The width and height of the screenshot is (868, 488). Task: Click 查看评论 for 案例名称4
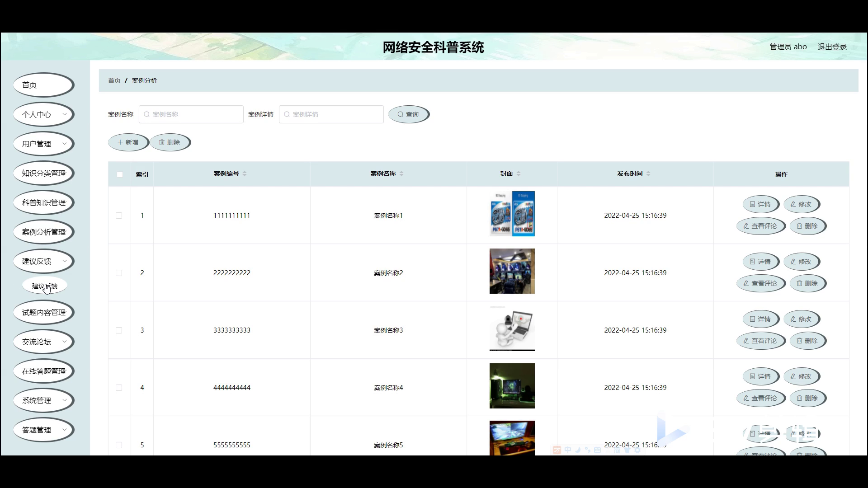coord(760,398)
